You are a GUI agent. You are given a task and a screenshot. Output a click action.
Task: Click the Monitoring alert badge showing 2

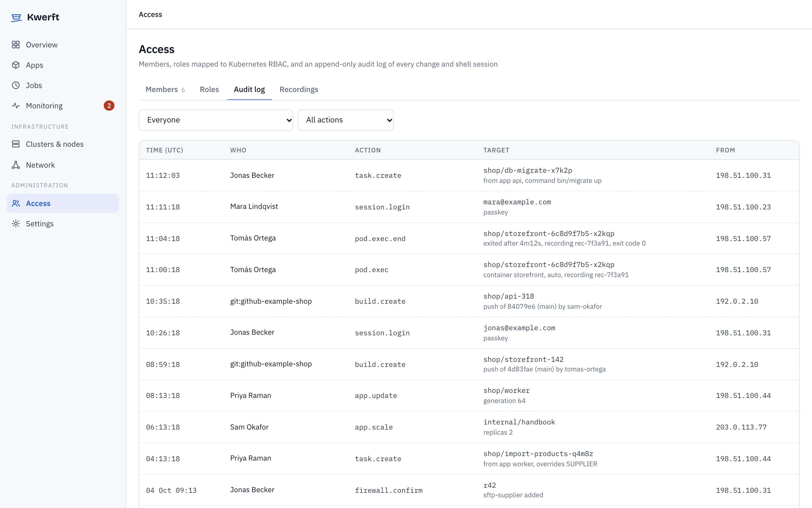109,106
